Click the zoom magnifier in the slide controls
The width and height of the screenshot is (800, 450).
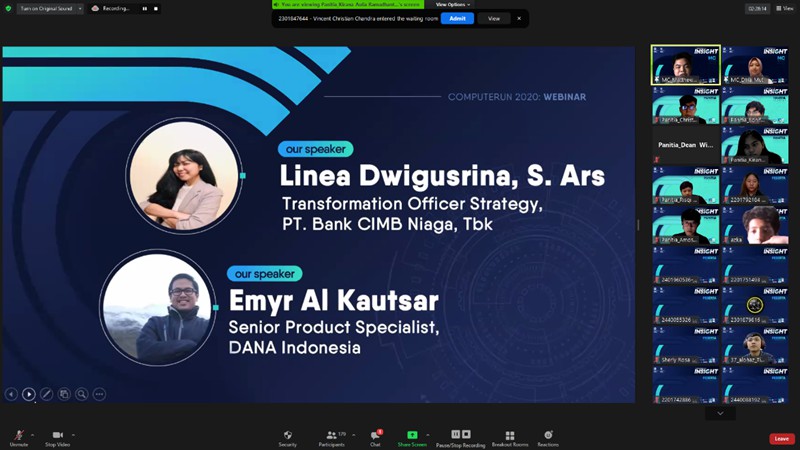pos(82,394)
